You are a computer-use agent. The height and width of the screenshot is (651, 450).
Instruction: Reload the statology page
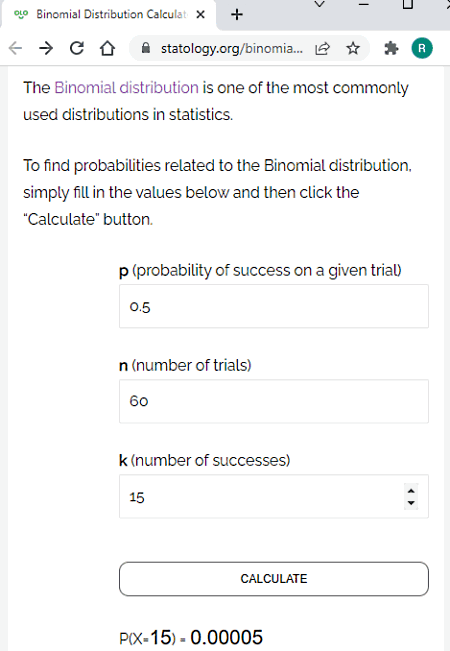click(x=77, y=49)
